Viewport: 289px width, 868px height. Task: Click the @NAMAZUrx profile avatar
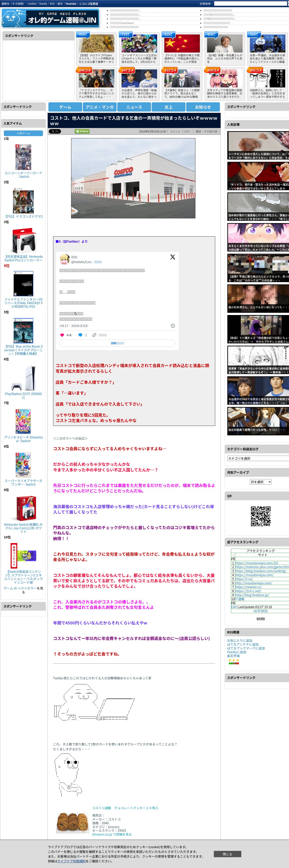click(x=65, y=259)
